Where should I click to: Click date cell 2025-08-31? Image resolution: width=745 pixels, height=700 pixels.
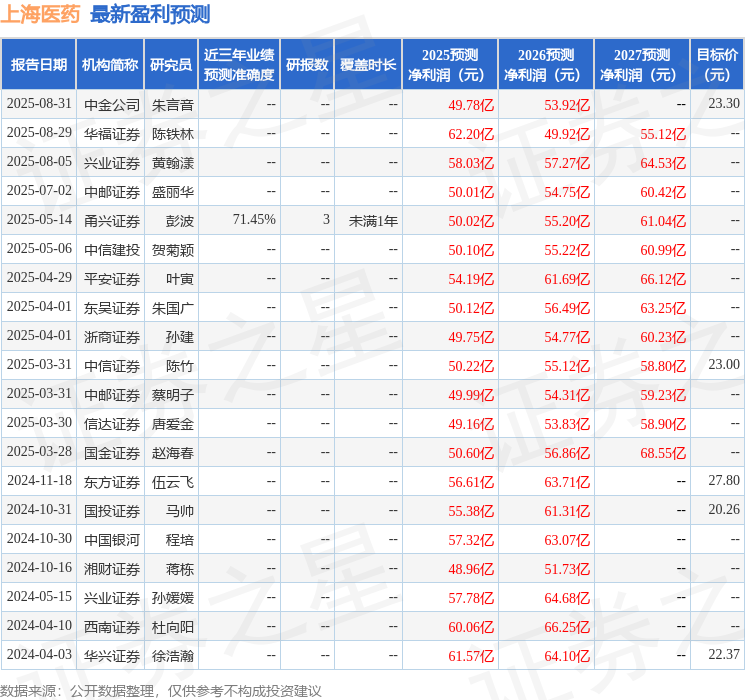click(x=39, y=104)
